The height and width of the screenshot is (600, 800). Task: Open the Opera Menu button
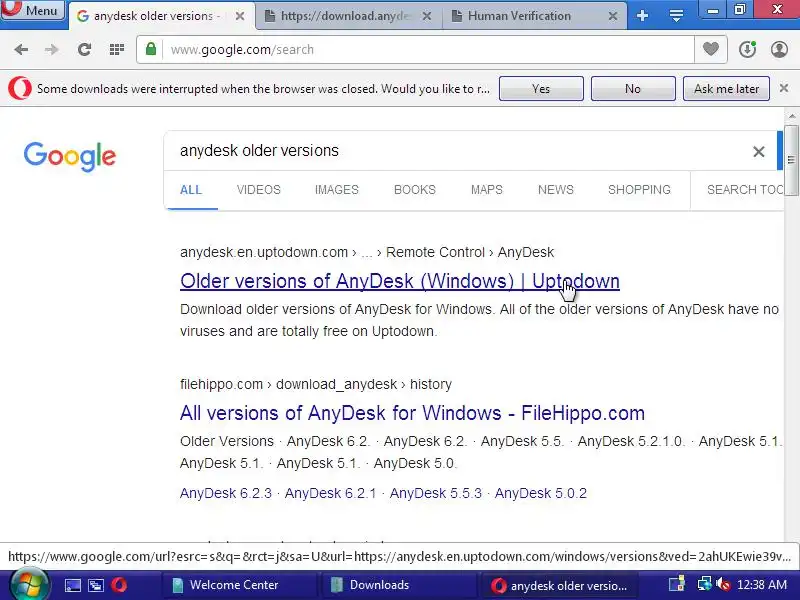33,10
